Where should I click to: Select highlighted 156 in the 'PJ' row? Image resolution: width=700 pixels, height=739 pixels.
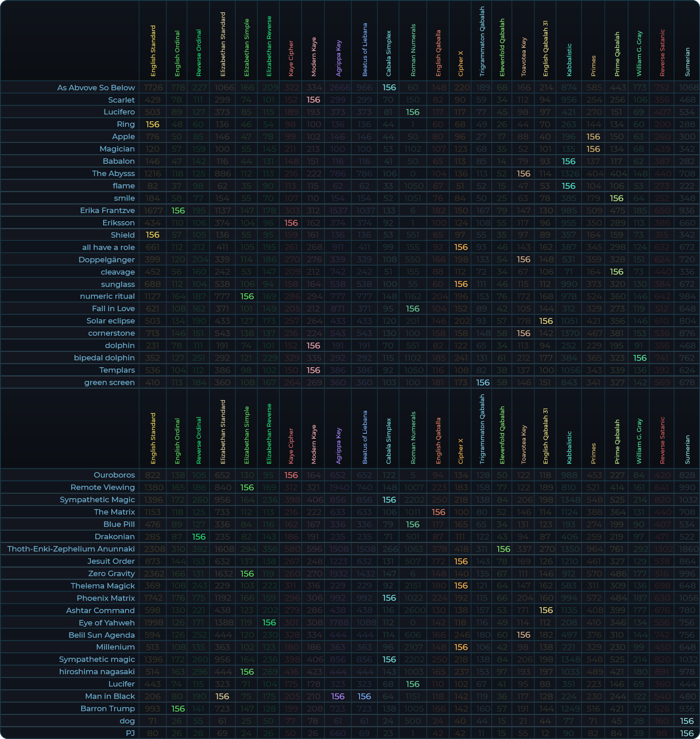(687, 734)
